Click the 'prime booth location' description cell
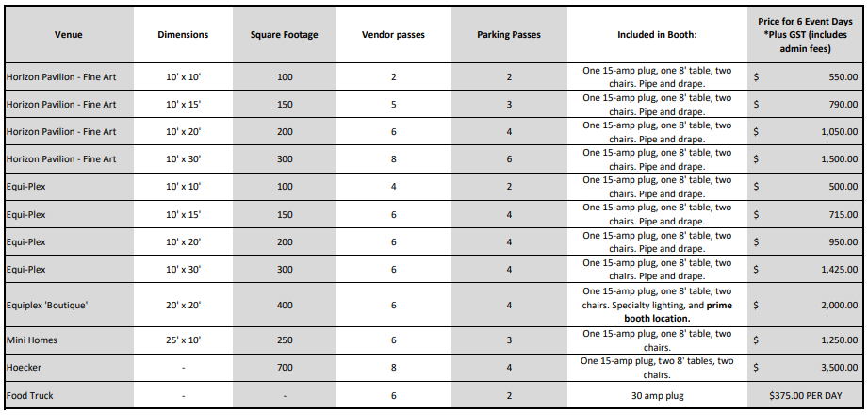 tap(656, 306)
